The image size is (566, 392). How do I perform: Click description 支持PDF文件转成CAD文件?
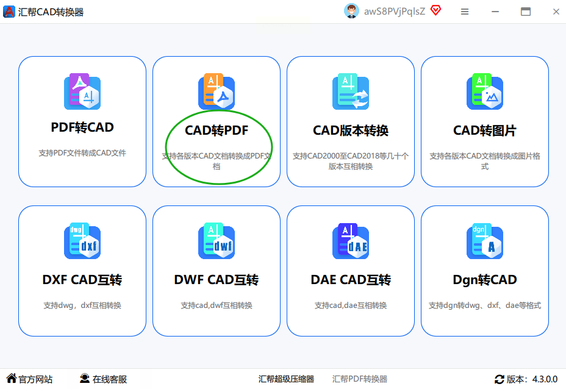[x=82, y=153]
